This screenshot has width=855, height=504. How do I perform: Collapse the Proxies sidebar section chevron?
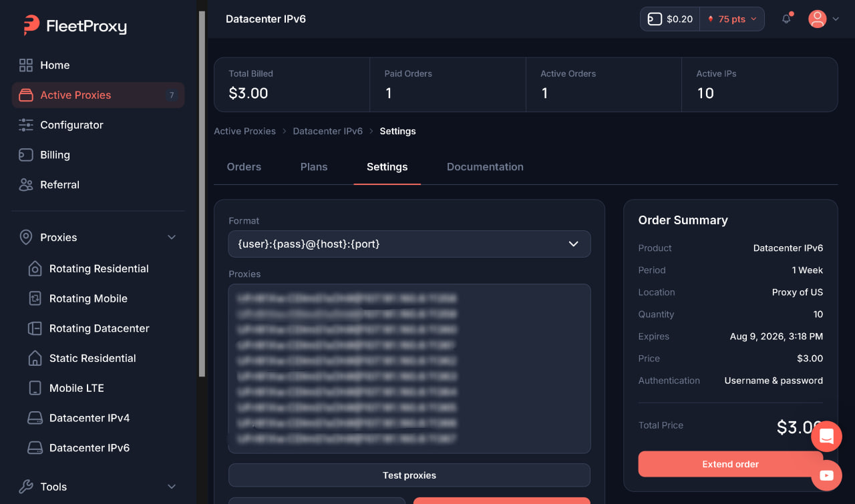point(172,237)
